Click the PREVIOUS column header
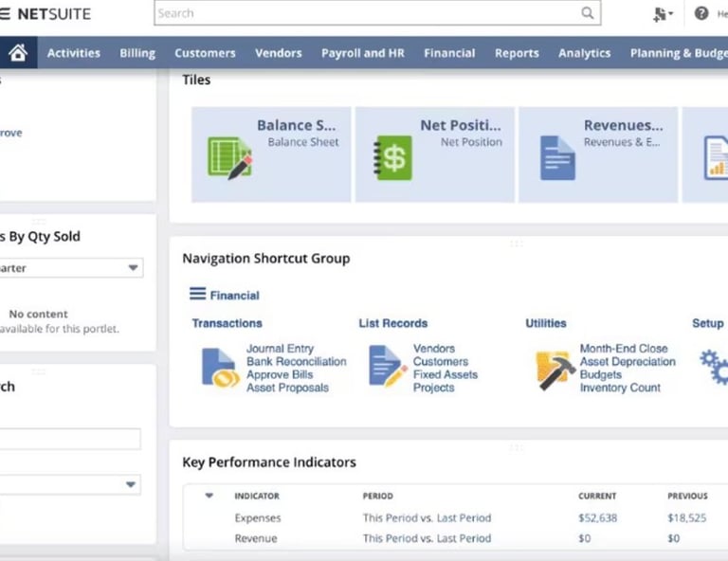The width and height of the screenshot is (728, 561). coord(687,496)
